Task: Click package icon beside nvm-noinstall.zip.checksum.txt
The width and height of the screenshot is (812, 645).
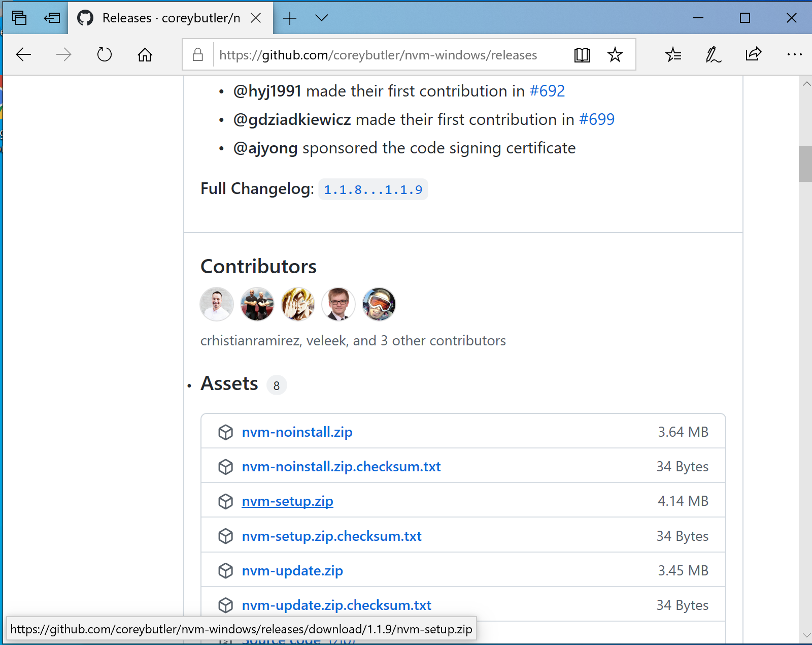Action: (225, 467)
